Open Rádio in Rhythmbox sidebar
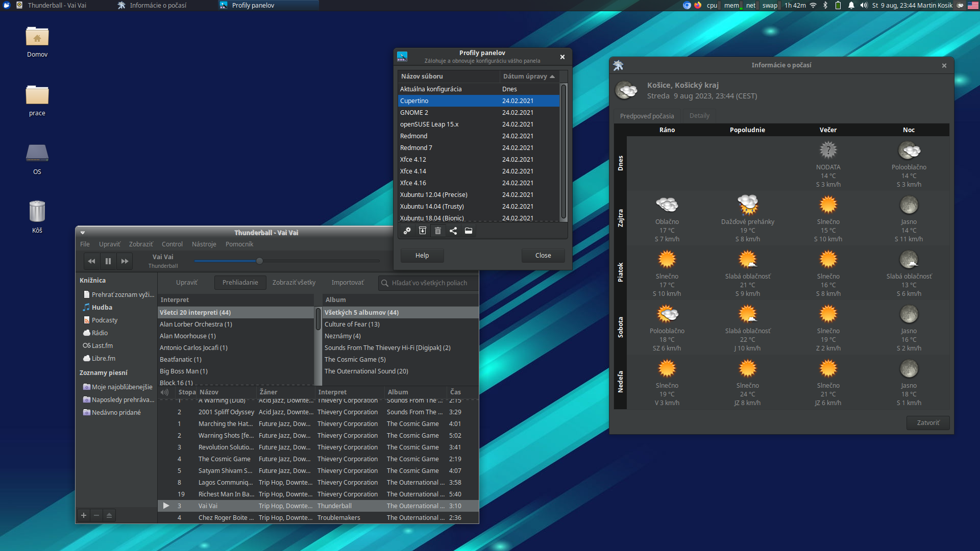This screenshot has height=551, width=980. (100, 333)
